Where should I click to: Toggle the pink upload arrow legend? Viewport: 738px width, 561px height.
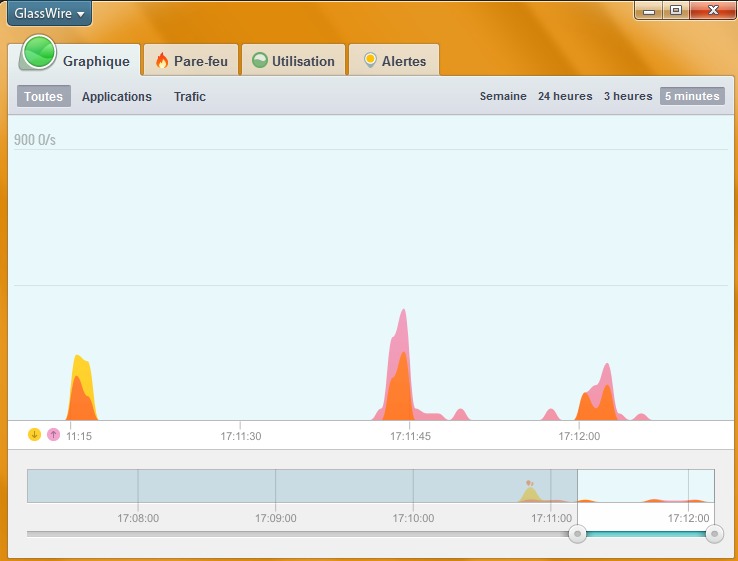tap(54, 434)
